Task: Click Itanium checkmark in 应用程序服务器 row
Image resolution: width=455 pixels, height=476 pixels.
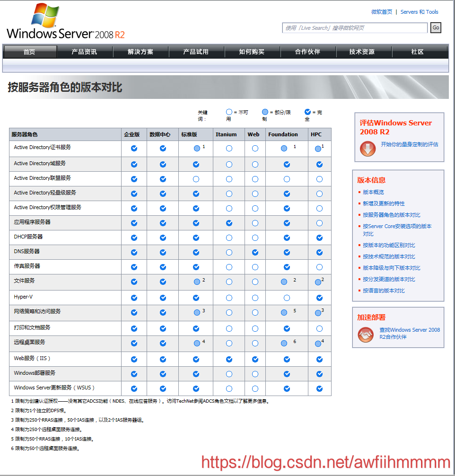Action: (x=229, y=223)
